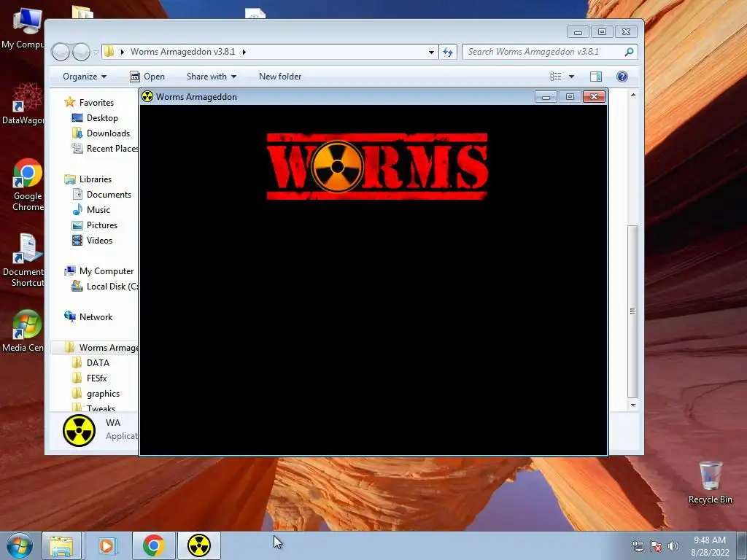747x560 pixels.
Task: Expand the Share with dropdown
Action: click(x=211, y=76)
